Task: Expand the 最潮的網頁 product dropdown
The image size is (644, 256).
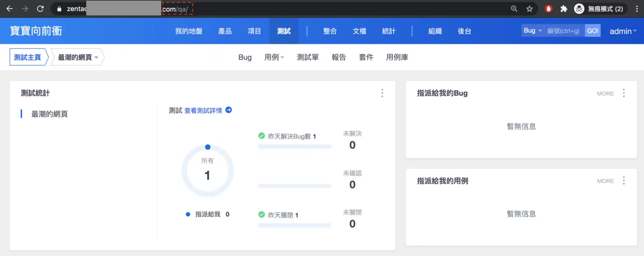Action: [x=78, y=58]
